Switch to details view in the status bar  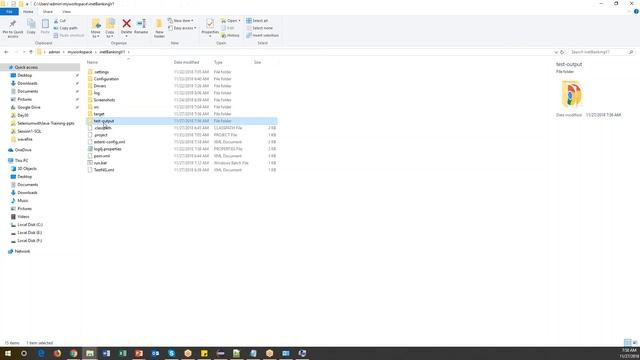click(627, 342)
